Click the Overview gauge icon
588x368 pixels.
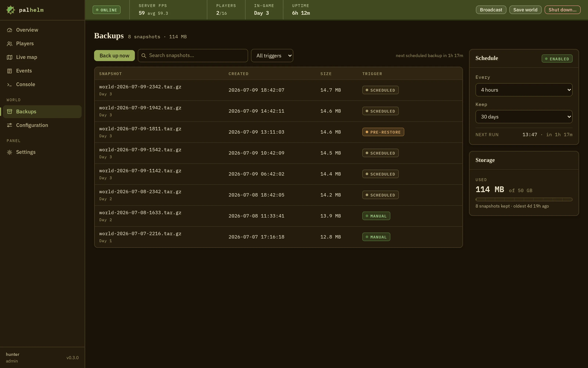[10, 30]
